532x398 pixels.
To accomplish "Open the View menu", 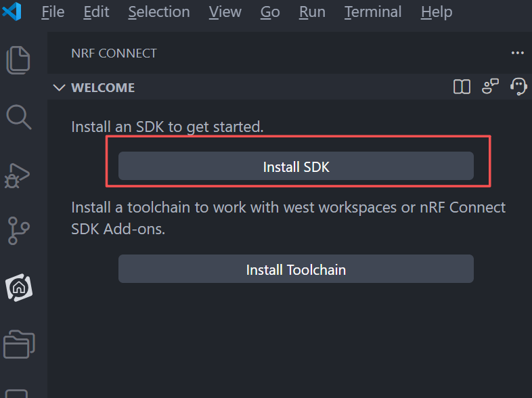I will pos(225,12).
